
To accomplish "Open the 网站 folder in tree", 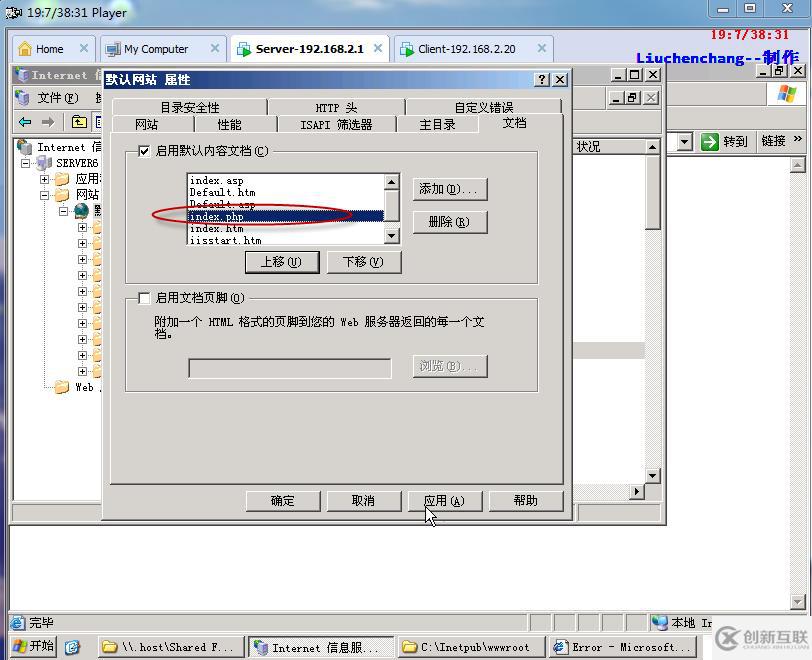I will pos(62,195).
